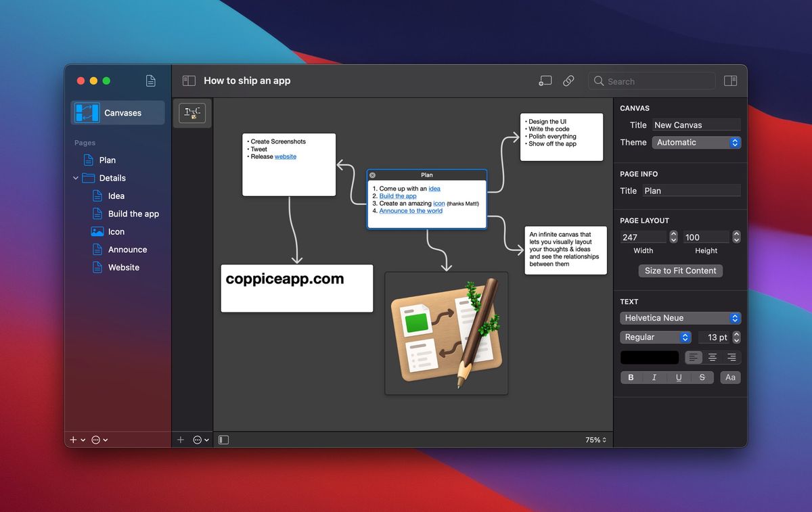Apply bold formatting in the Text panel
This screenshot has height=512, width=812.
tap(630, 377)
